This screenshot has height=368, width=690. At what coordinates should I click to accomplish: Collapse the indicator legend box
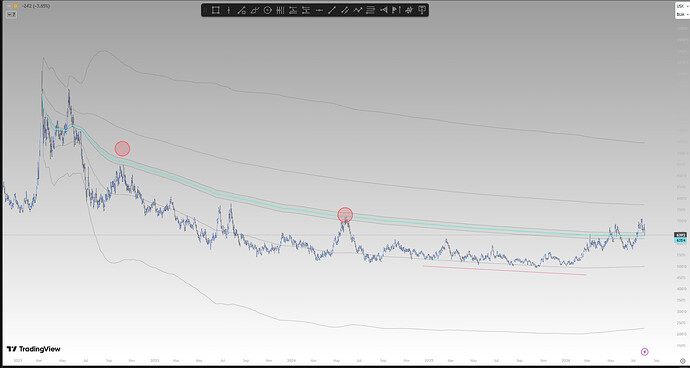click(x=11, y=14)
